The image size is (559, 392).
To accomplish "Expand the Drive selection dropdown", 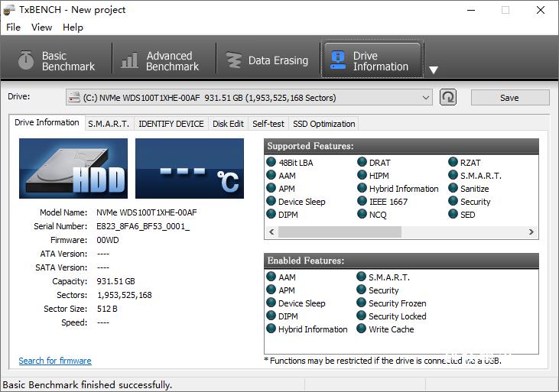I will (x=426, y=97).
